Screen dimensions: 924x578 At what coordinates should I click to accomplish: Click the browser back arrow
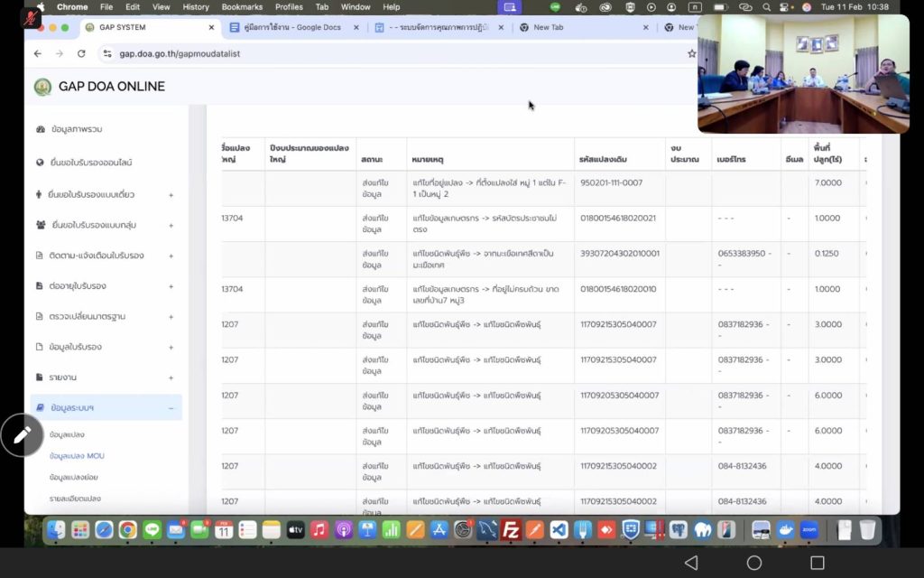point(38,53)
